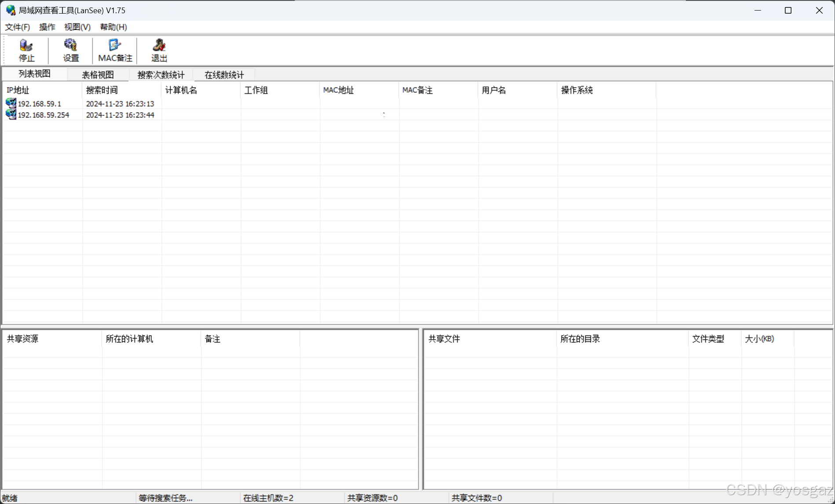Screen dimensions: 835x504
Task: Click the 共享文件 column header
Action: 491,339
